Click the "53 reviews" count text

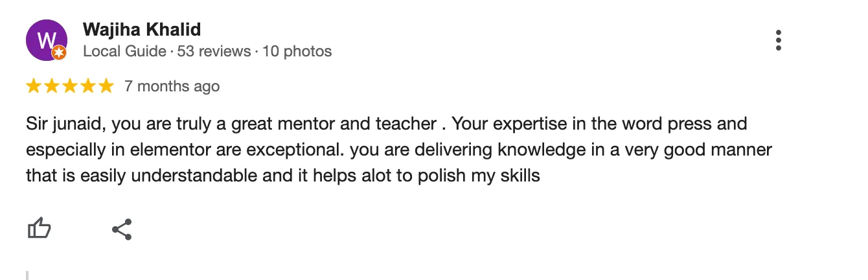214,51
